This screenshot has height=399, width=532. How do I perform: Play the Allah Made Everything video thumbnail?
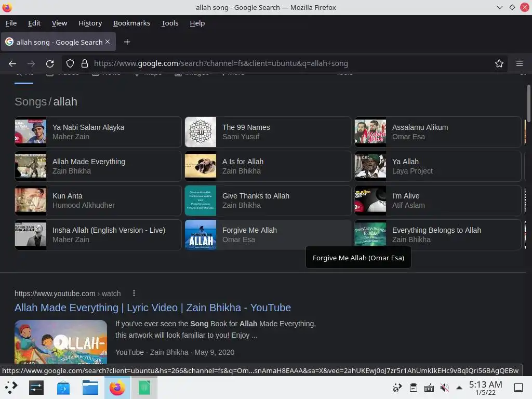pyautogui.click(x=61, y=342)
